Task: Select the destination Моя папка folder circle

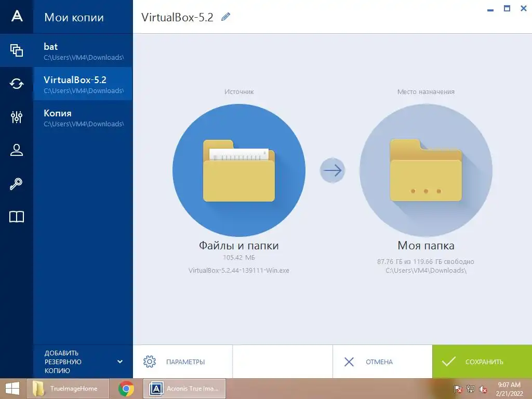Action: (426, 170)
